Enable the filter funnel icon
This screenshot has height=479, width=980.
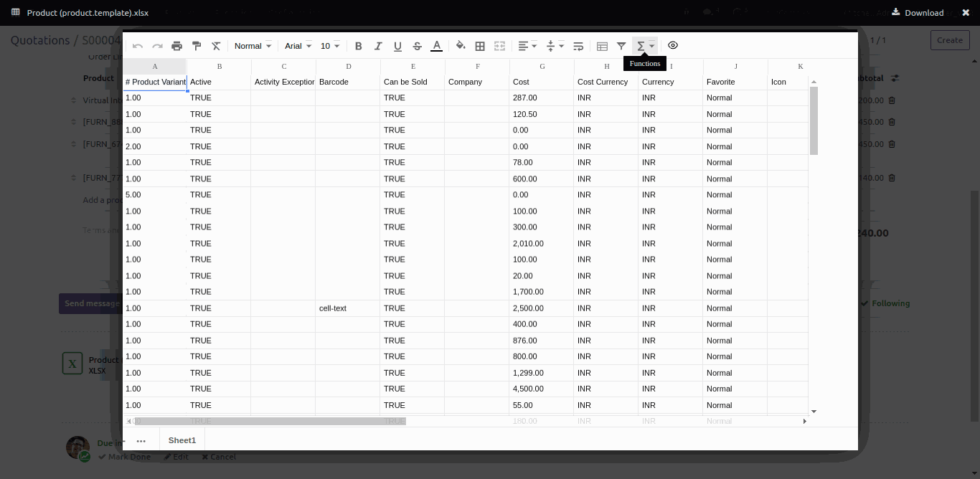[621, 46]
